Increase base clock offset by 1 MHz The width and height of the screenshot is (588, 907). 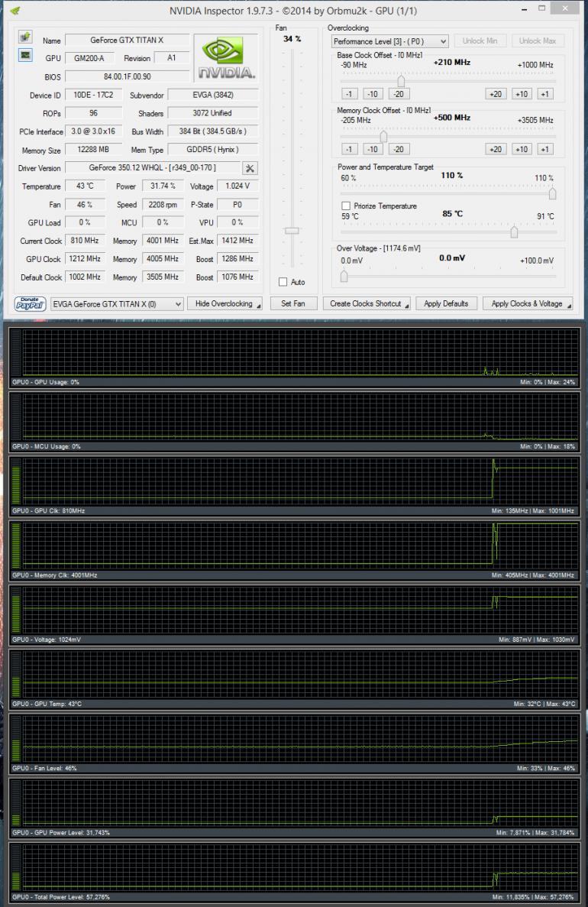pos(544,94)
